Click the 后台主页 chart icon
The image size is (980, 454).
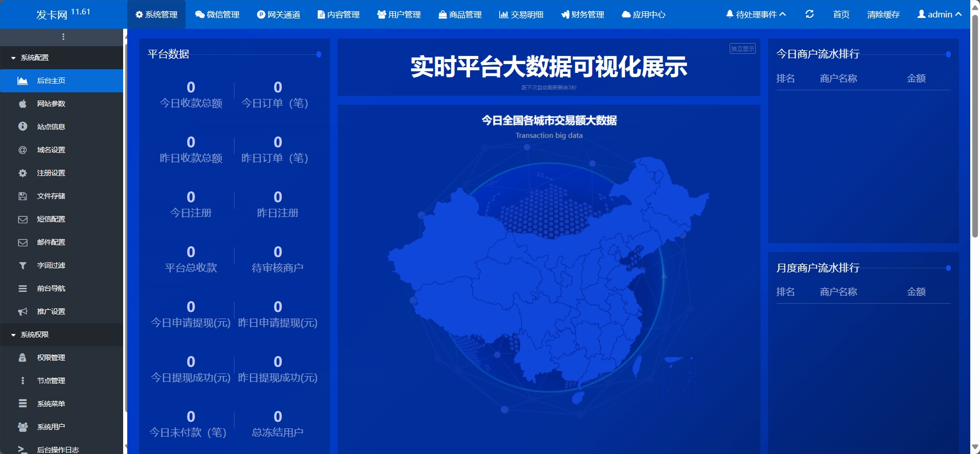click(23, 81)
